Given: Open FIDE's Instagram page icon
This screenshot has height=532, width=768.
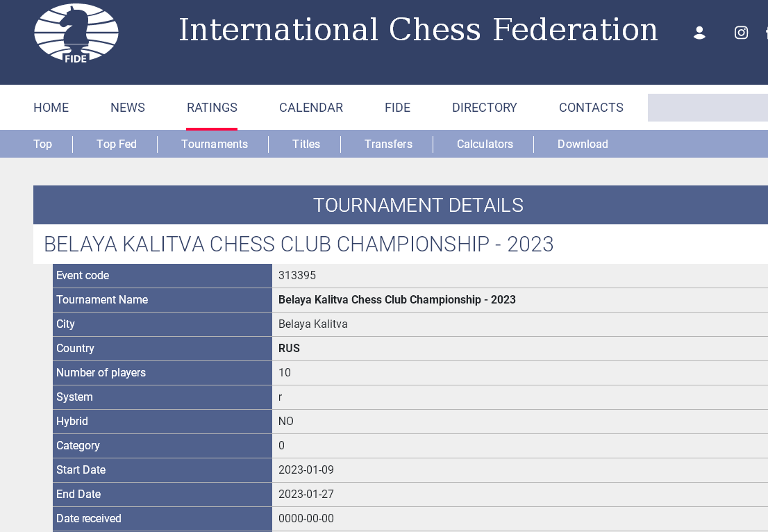Looking at the screenshot, I should click(x=741, y=33).
